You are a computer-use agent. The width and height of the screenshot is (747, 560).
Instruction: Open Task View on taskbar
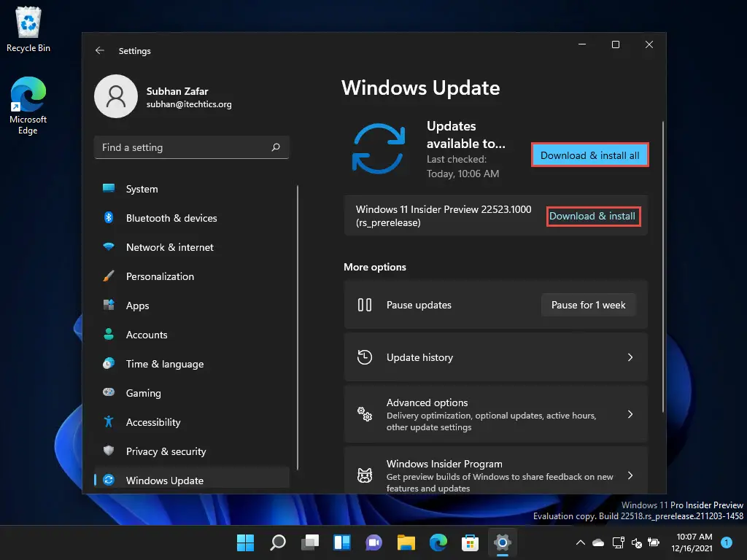click(309, 542)
